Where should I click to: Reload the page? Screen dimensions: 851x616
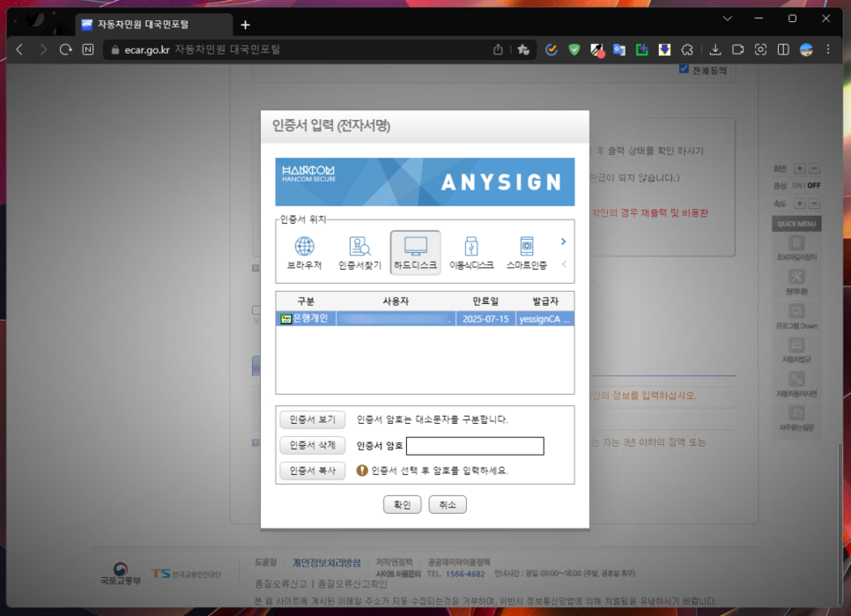(66, 50)
